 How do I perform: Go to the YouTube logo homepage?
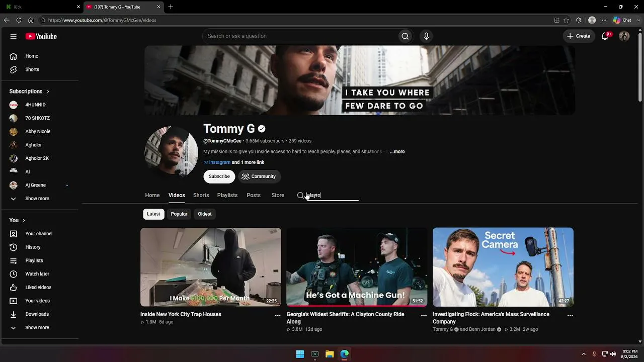(41, 36)
